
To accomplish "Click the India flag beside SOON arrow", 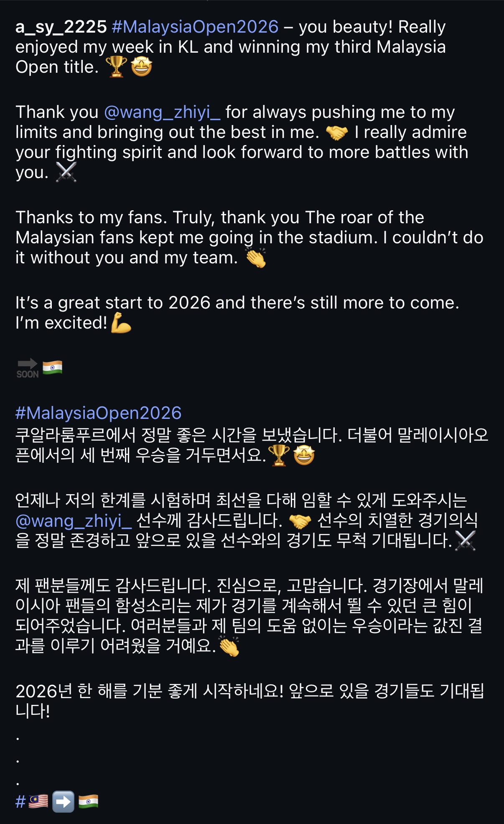I will [52, 367].
